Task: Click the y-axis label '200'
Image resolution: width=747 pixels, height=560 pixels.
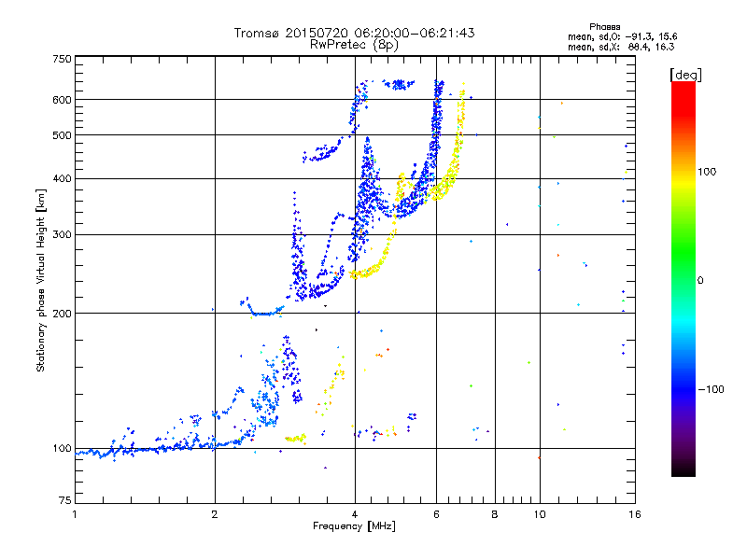Action: pyautogui.click(x=62, y=314)
